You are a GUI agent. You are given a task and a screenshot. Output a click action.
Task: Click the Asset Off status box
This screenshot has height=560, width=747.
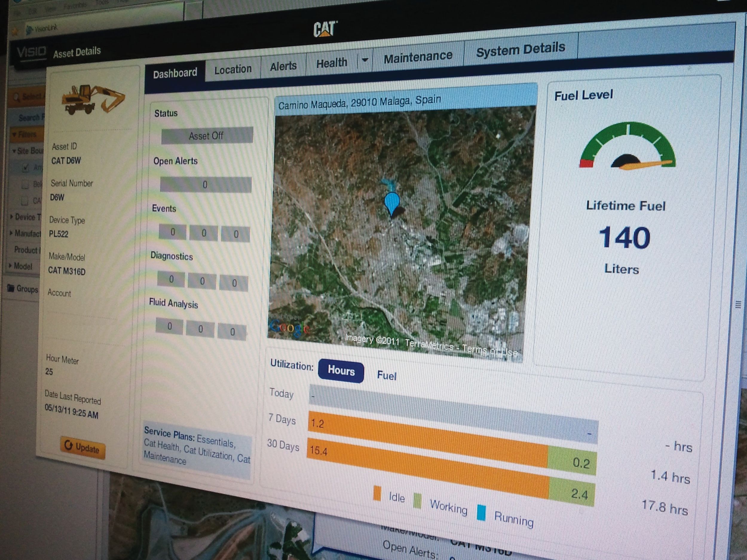207,136
